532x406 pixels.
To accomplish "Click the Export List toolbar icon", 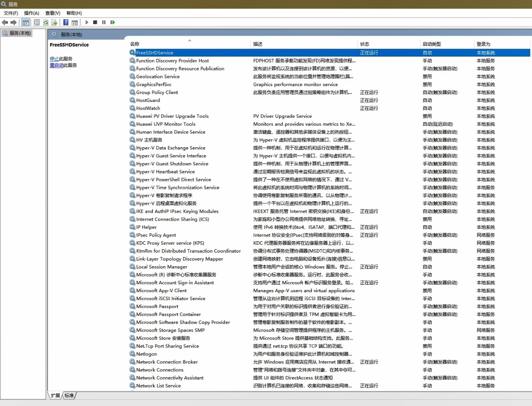I will pos(54,22).
